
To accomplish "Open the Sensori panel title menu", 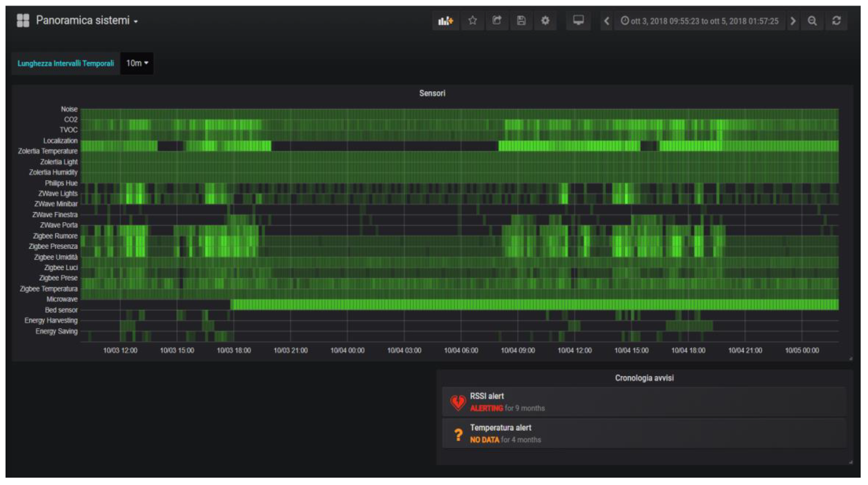I will coord(432,94).
